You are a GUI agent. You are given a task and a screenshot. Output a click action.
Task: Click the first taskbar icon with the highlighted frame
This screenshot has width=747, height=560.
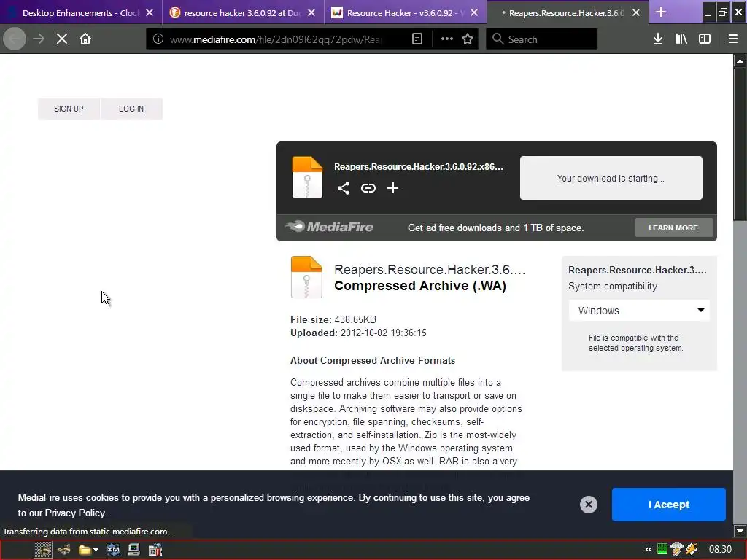tap(43, 550)
